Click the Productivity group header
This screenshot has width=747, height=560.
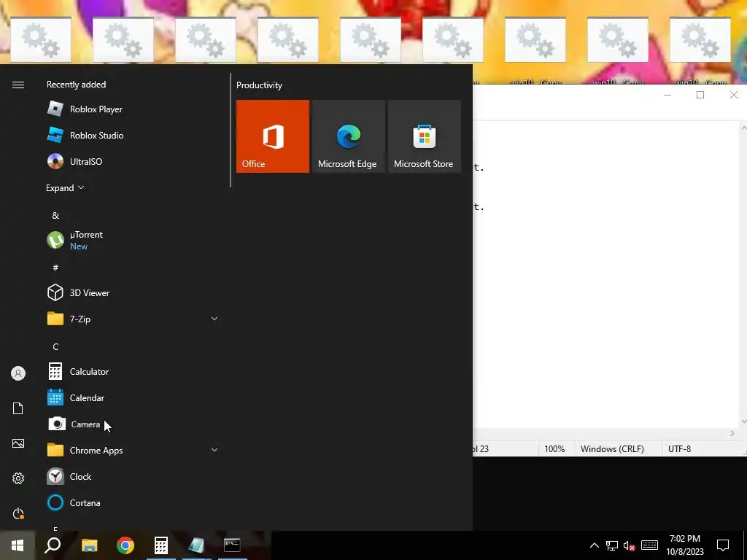click(259, 85)
